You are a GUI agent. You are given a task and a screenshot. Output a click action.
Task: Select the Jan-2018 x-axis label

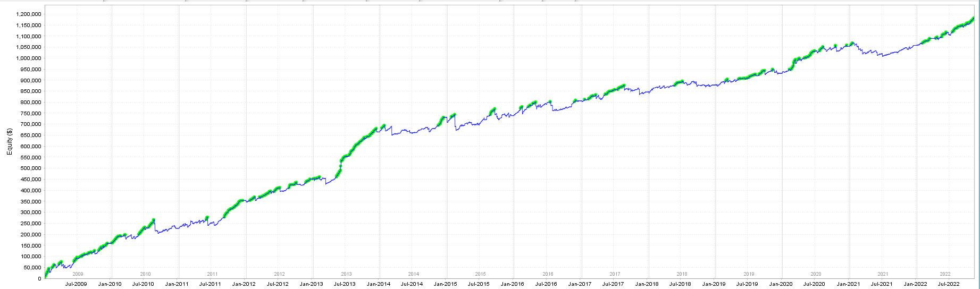[x=647, y=284]
